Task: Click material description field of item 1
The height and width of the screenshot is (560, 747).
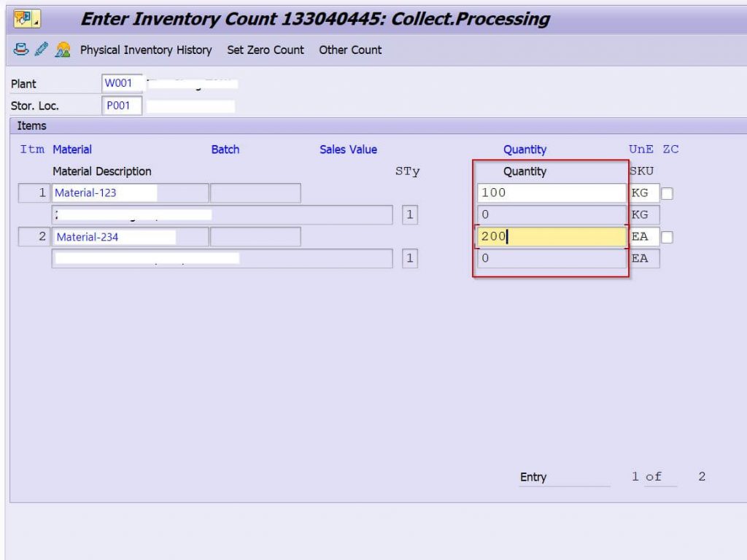Action: pos(222,215)
